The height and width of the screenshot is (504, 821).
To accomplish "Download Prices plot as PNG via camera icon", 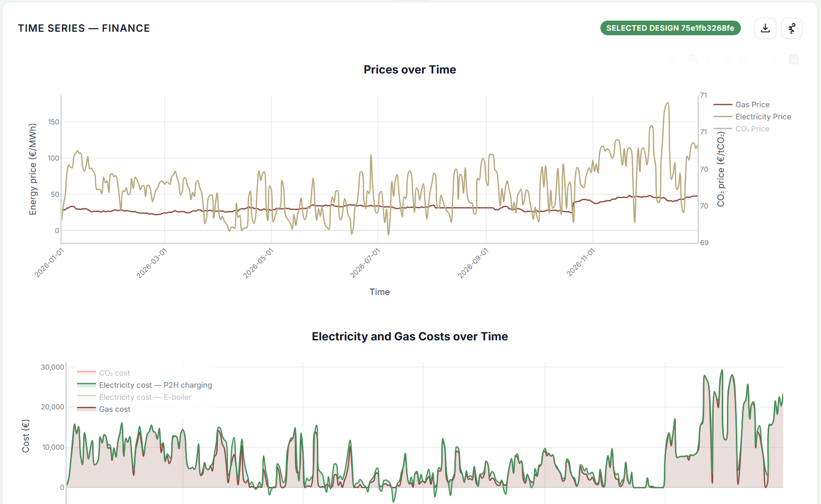I will coord(673,59).
